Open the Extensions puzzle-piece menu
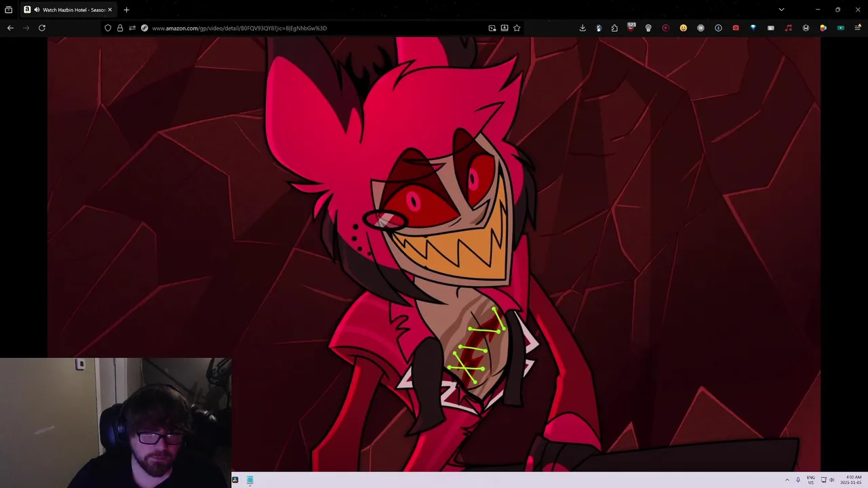 click(x=614, y=28)
